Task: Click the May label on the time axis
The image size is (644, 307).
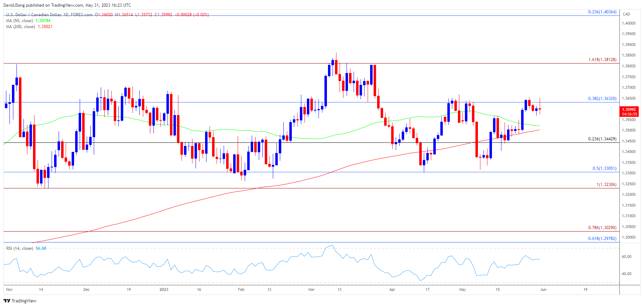Action: (x=462, y=290)
